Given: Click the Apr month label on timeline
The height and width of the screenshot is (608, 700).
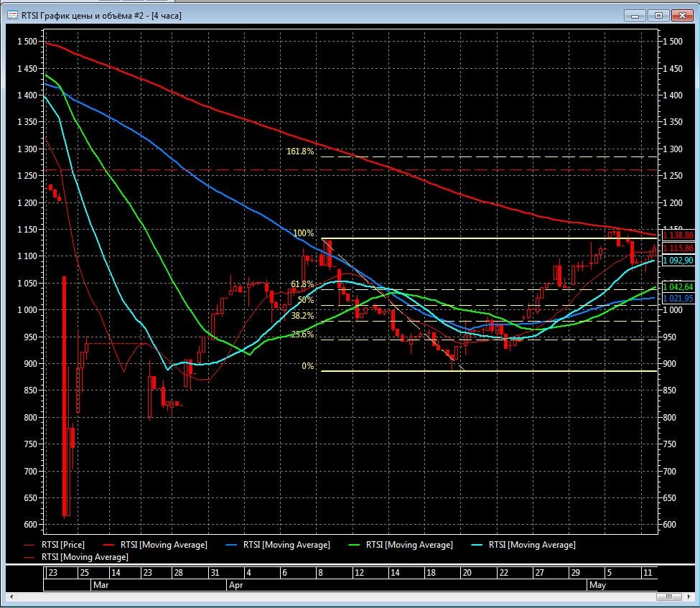Looking at the screenshot, I should [236, 585].
